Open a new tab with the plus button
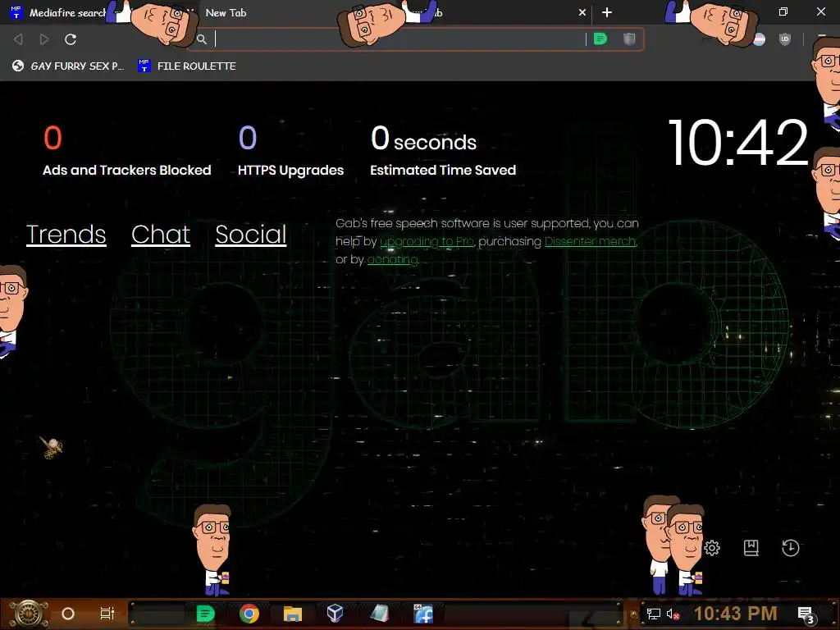Viewport: 840px width, 630px height. (607, 12)
